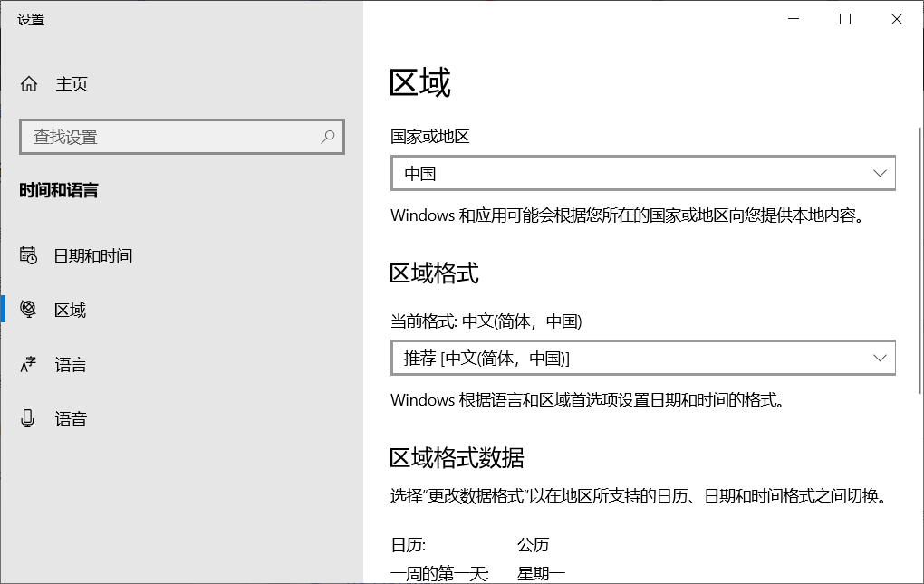This screenshot has height=584, width=924.
Task: Switch to the 语言 settings page
Action: coord(71,365)
